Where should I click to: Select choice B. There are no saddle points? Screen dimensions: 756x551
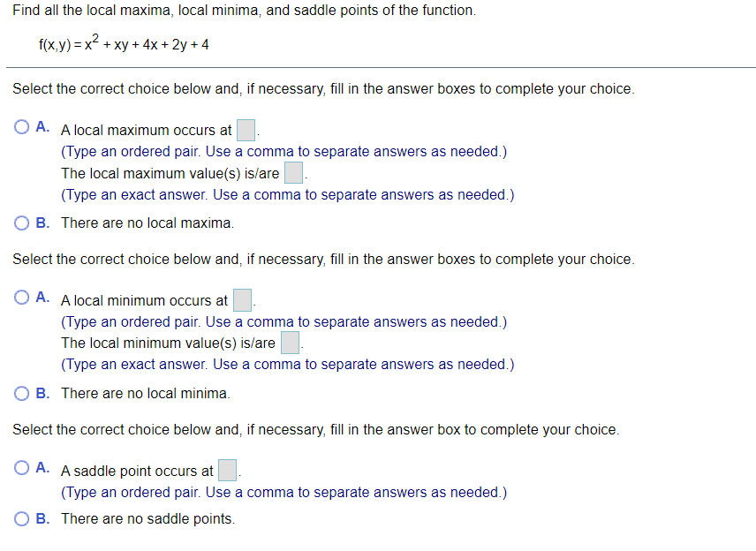20,518
